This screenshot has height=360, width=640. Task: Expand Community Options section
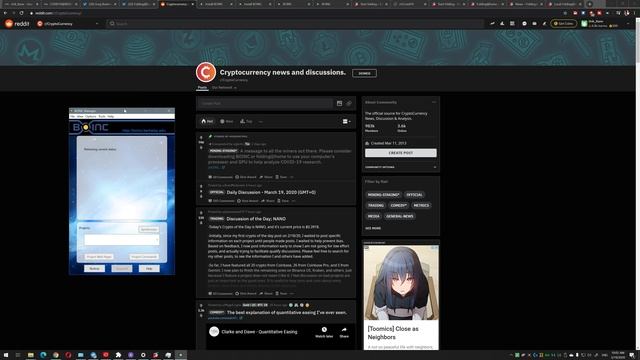point(400,167)
